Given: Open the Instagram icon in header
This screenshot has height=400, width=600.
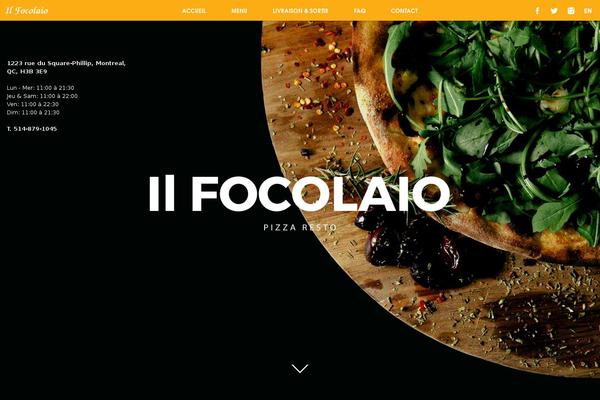Looking at the screenshot, I should [571, 11].
